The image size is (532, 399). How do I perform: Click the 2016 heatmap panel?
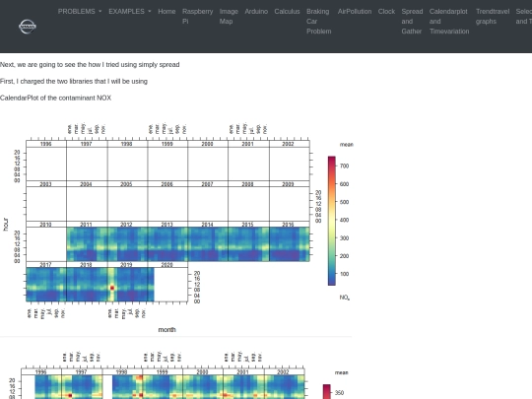[290, 244]
